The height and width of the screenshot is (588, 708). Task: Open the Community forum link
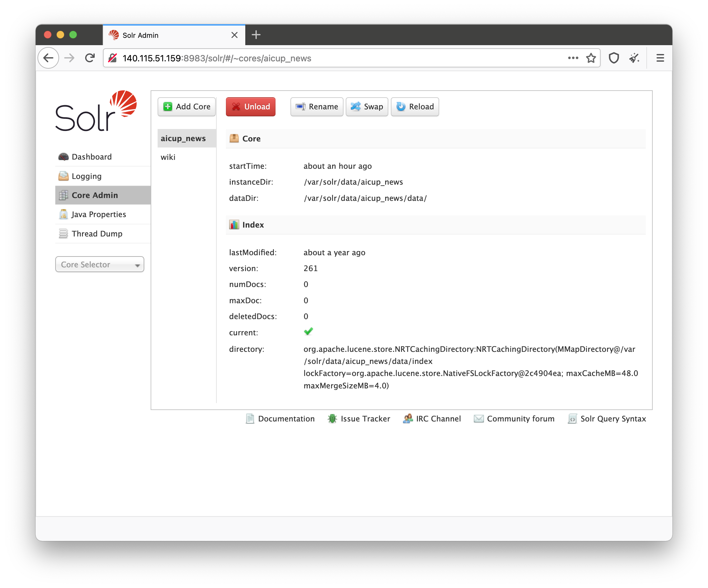click(514, 419)
